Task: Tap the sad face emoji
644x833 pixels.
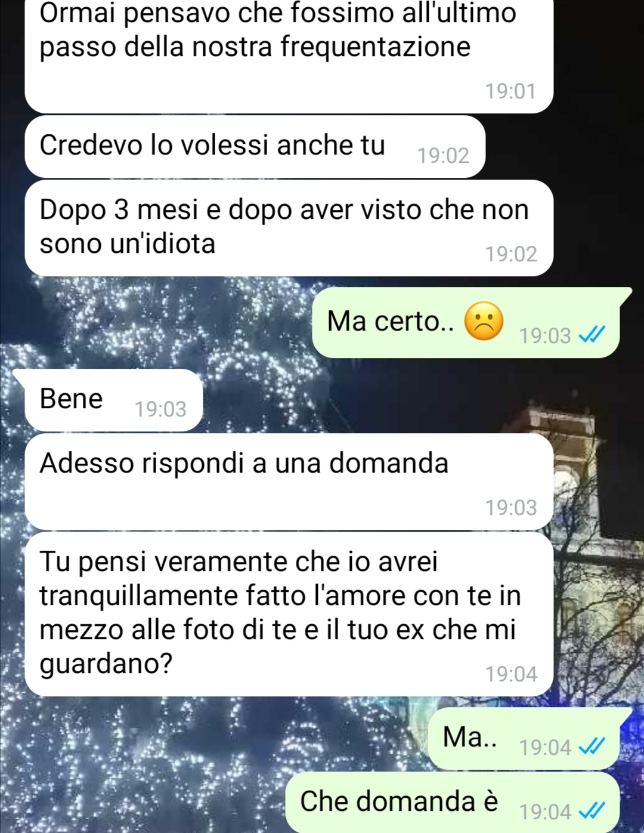Action: tap(484, 321)
